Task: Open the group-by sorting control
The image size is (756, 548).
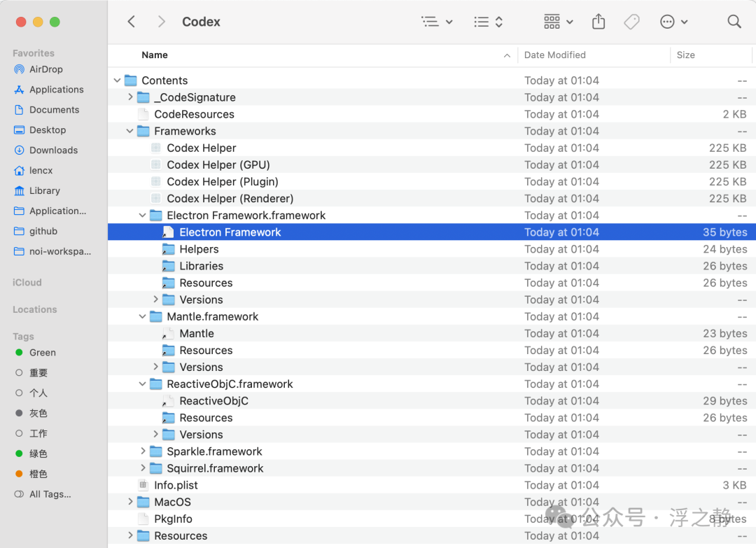Action: coord(489,22)
